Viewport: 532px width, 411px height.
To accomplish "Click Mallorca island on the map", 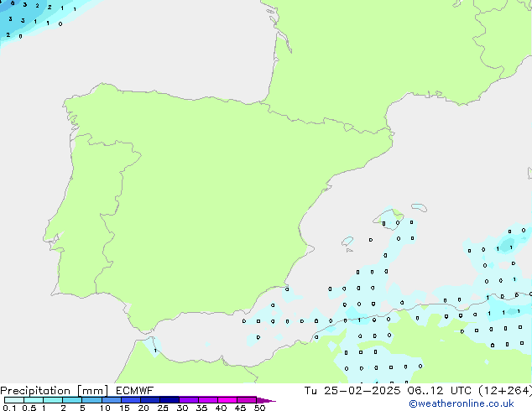I will point(389,219).
